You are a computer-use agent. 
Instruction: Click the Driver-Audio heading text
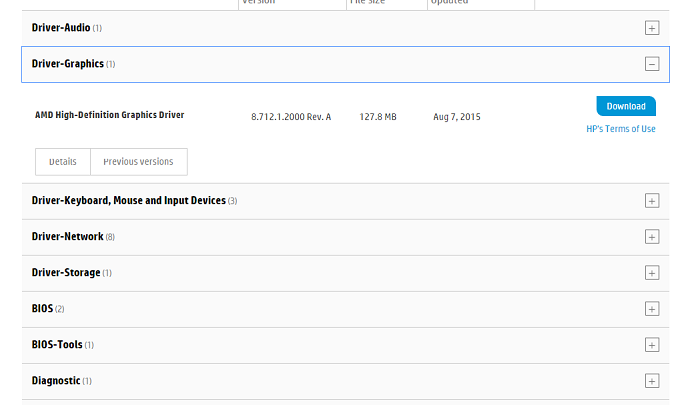click(x=61, y=28)
